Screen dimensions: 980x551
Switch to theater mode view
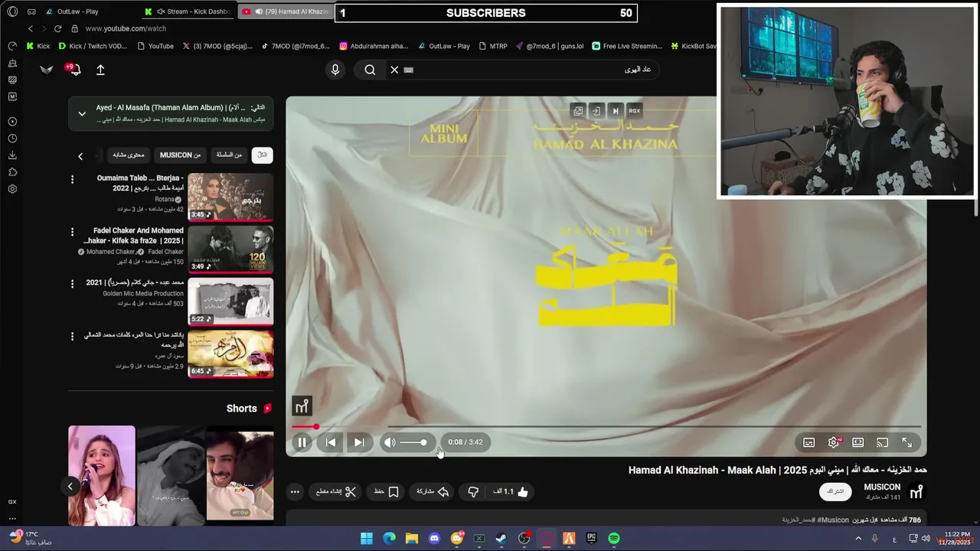point(858,442)
